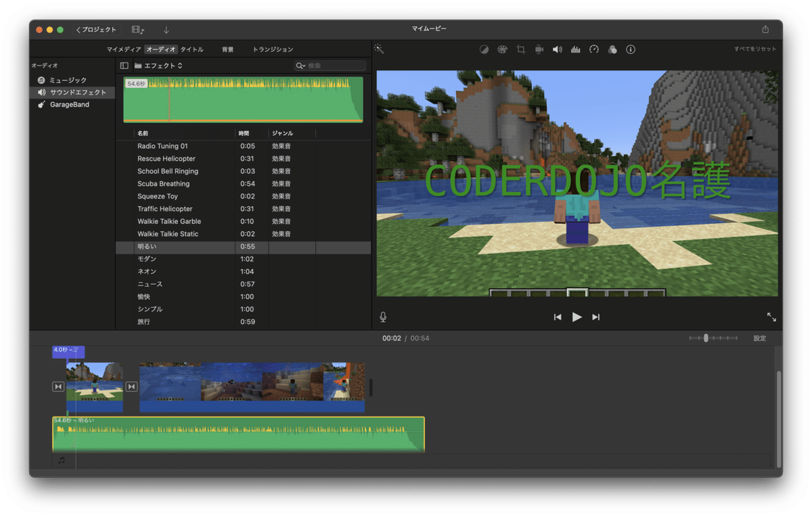
Task: Select the ニュース audio row
Action: click(x=243, y=284)
